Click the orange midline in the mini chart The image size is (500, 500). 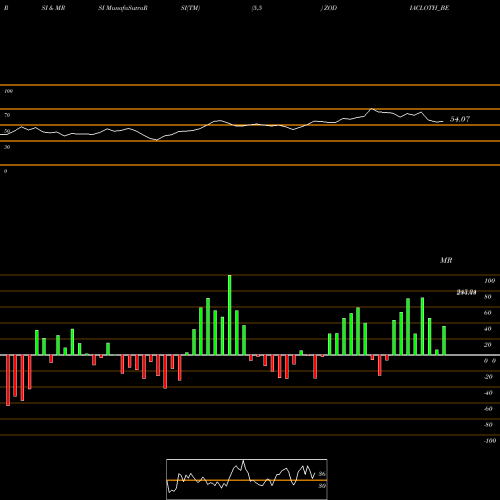(247, 480)
